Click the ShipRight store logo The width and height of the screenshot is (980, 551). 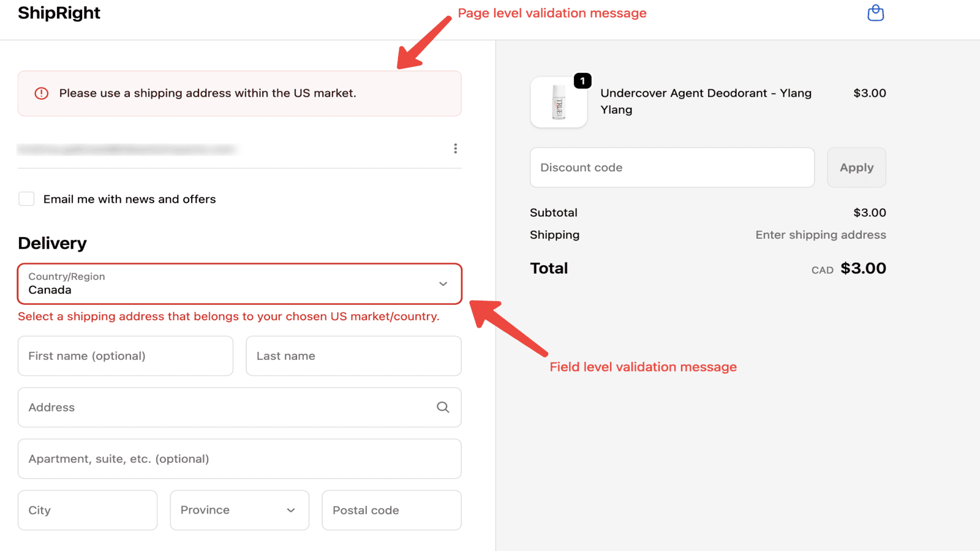coord(59,13)
